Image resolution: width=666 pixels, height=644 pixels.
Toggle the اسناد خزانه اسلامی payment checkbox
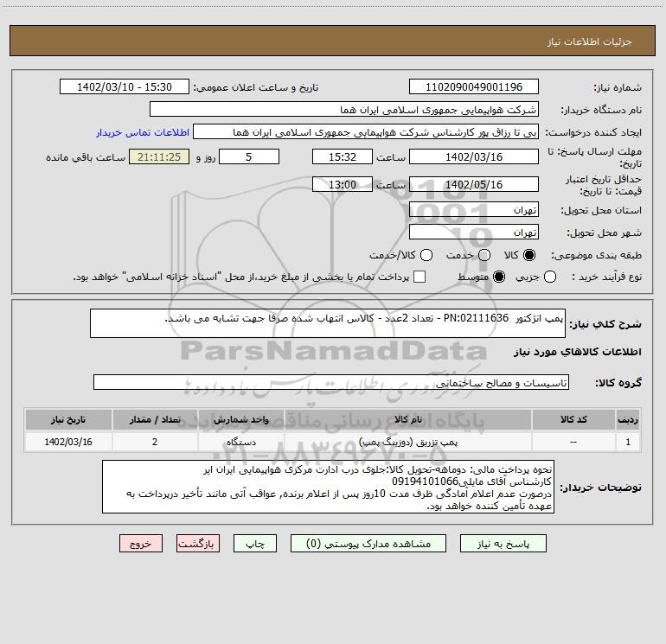(x=419, y=277)
